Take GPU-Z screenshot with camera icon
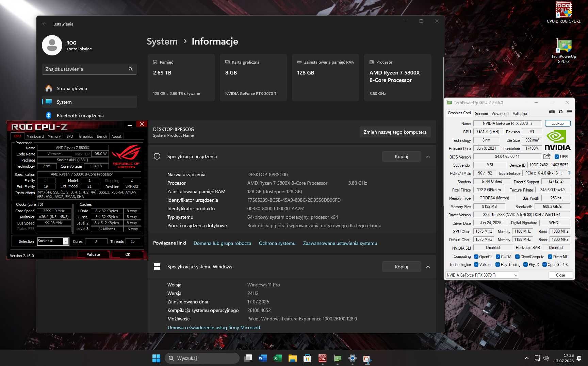Image resolution: width=588 pixels, height=366 pixels. pos(552,112)
